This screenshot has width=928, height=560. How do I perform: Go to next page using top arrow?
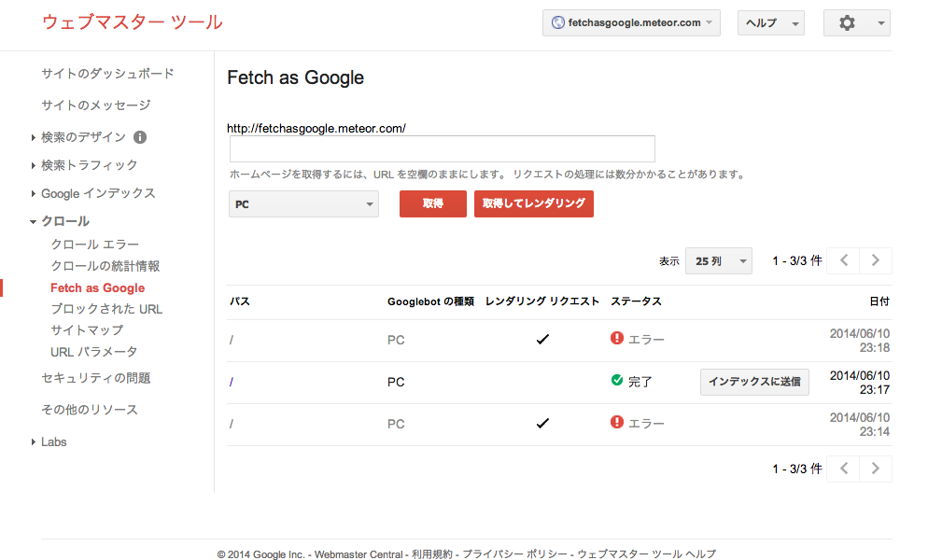pyautogui.click(x=876, y=260)
